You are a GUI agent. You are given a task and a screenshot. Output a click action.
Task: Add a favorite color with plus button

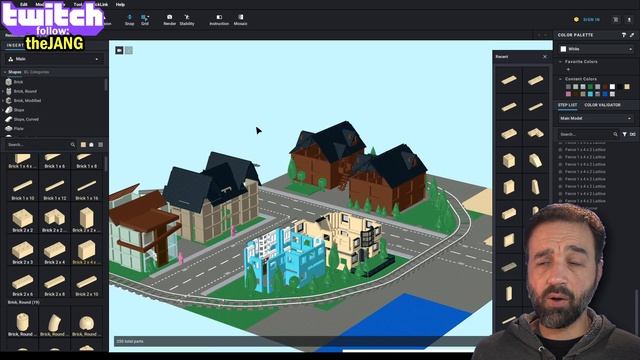568,69
